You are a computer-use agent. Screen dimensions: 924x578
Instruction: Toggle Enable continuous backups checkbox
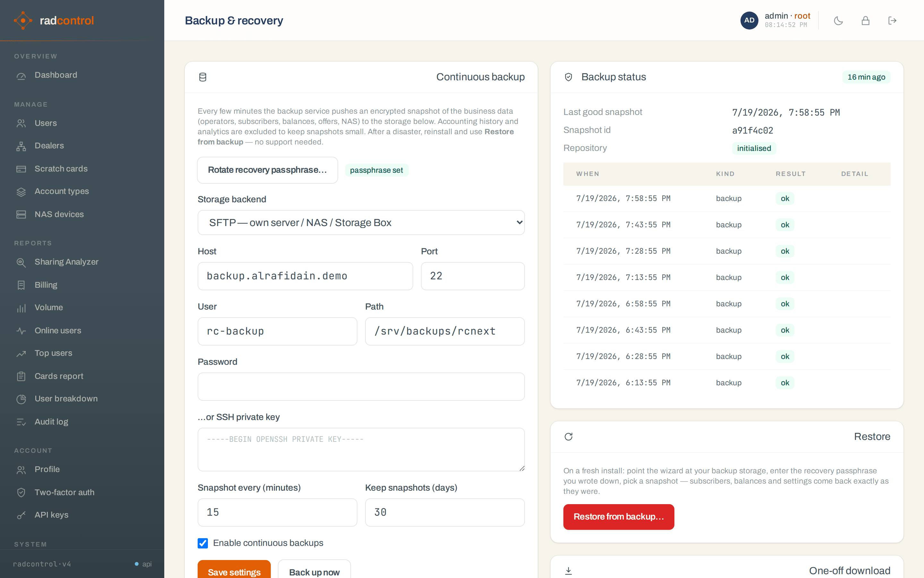click(x=203, y=543)
